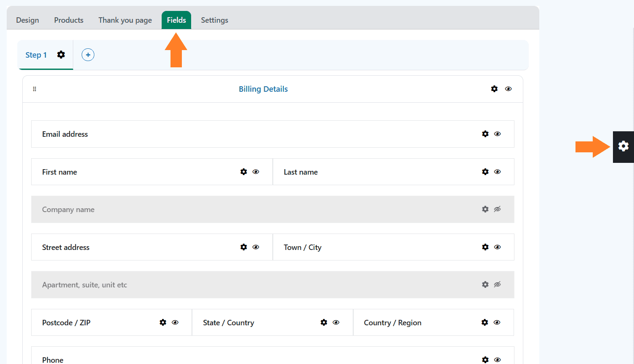The height and width of the screenshot is (364, 634).
Task: Open Phone field settings gear
Action: coord(485,360)
